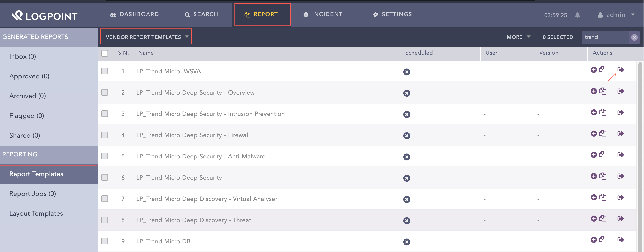Image resolution: width=644 pixels, height=252 pixels.
Task: Clone the LP_Trend Micro Deep Discovery - Threat template
Action: point(603,219)
